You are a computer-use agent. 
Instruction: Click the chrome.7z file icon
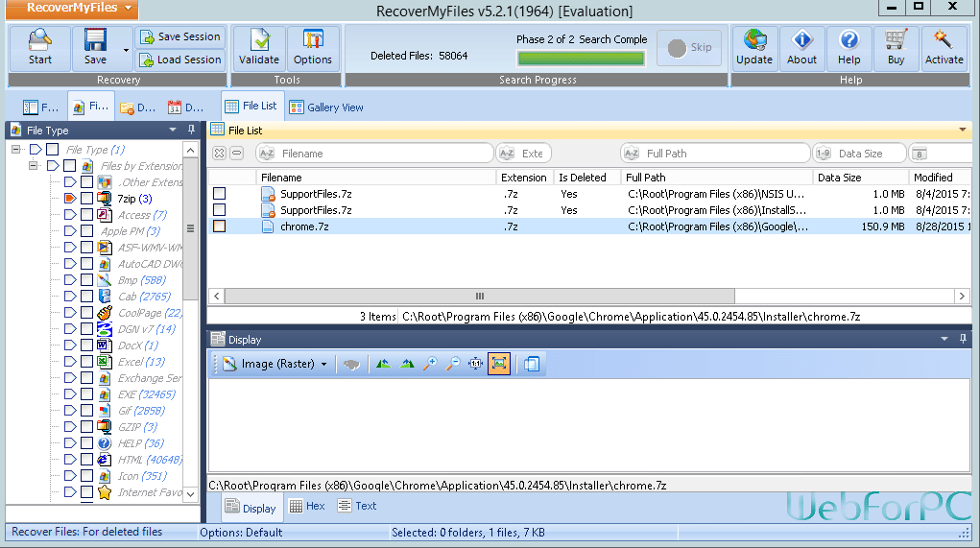click(x=268, y=226)
